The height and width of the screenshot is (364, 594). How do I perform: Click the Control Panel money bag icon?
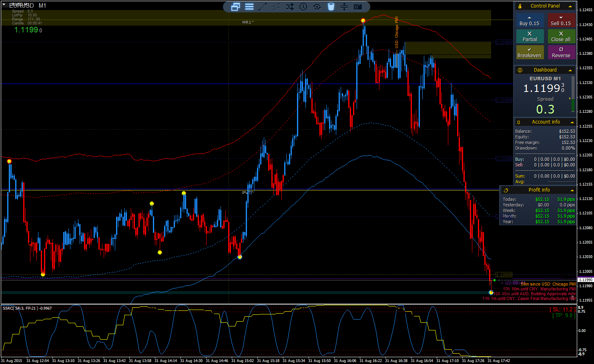coord(520,6)
